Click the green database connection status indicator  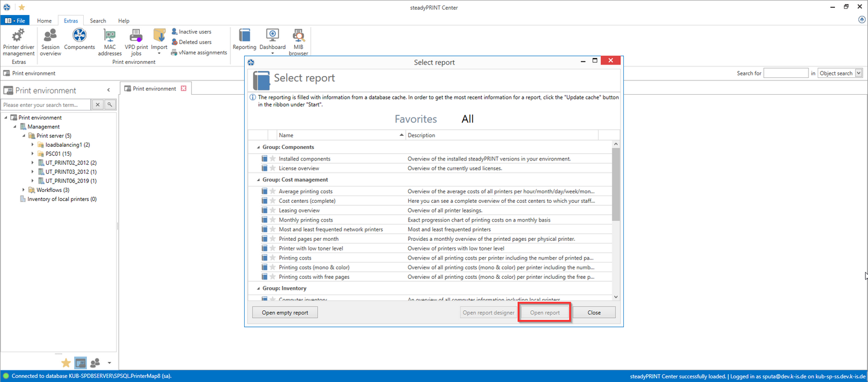[x=6, y=376]
